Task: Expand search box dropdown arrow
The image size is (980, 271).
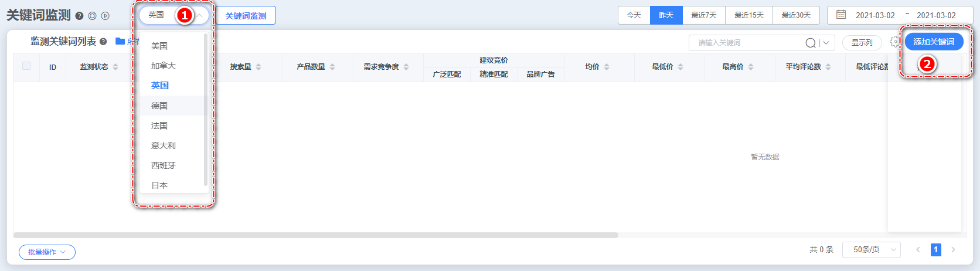Action: (826, 43)
